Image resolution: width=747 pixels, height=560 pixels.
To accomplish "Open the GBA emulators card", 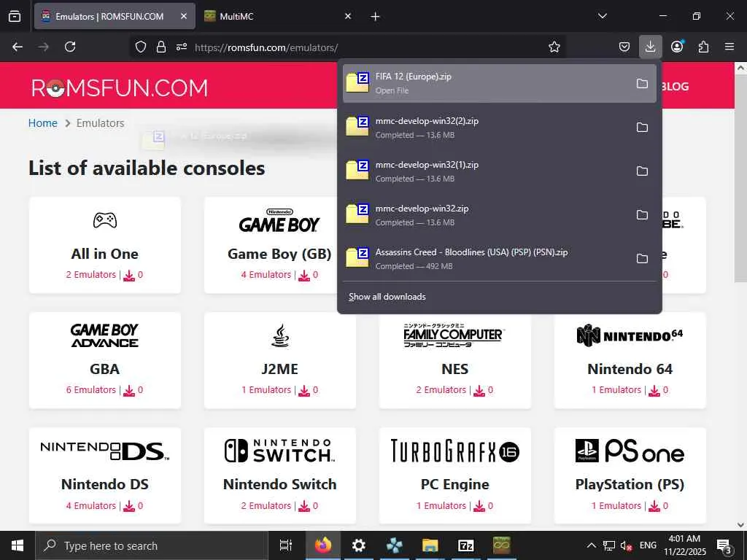I will coord(105,360).
